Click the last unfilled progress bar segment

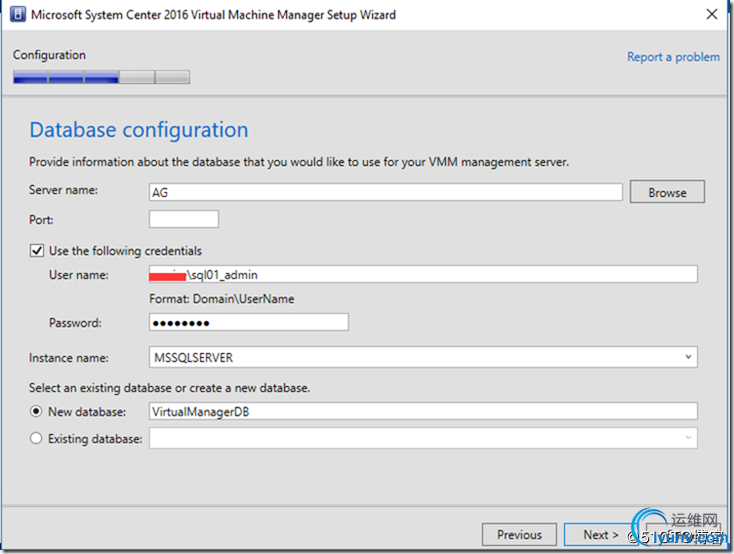click(172, 77)
